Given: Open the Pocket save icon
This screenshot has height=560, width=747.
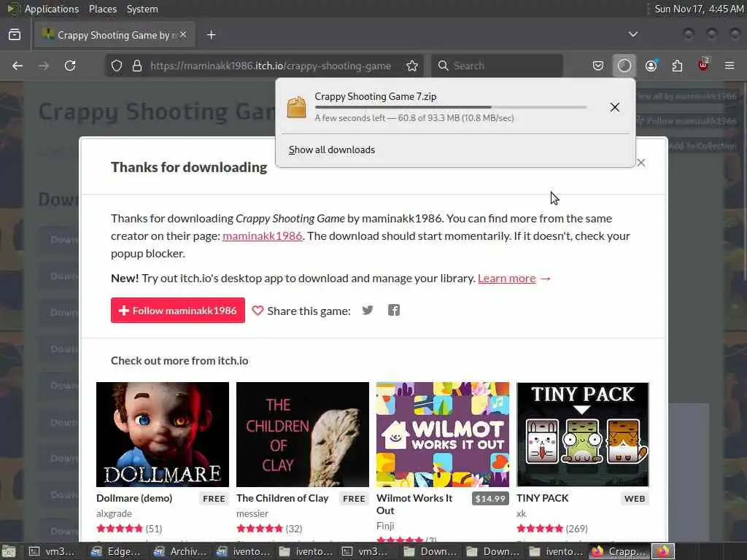Looking at the screenshot, I should tap(598, 66).
